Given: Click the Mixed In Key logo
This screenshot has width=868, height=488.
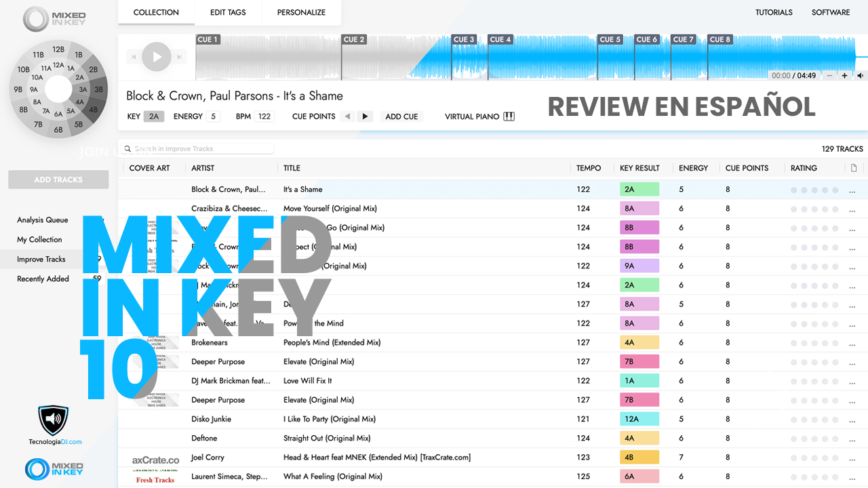Looking at the screenshot, I should [54, 19].
